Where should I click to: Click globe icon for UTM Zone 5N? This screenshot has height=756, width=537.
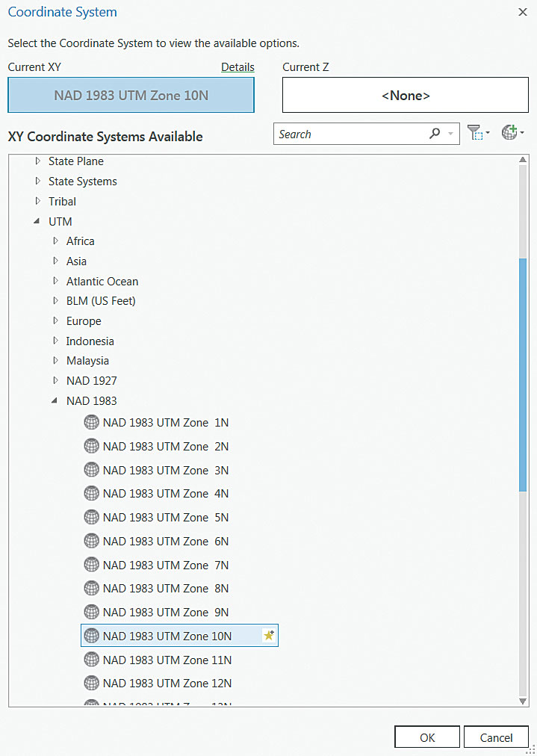point(91,517)
